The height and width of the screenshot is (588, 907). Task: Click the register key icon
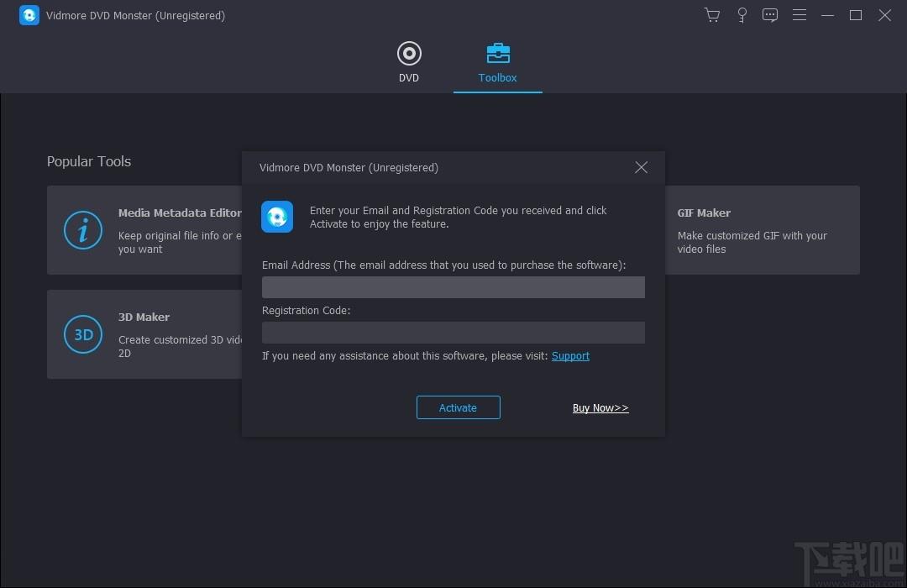coord(742,15)
